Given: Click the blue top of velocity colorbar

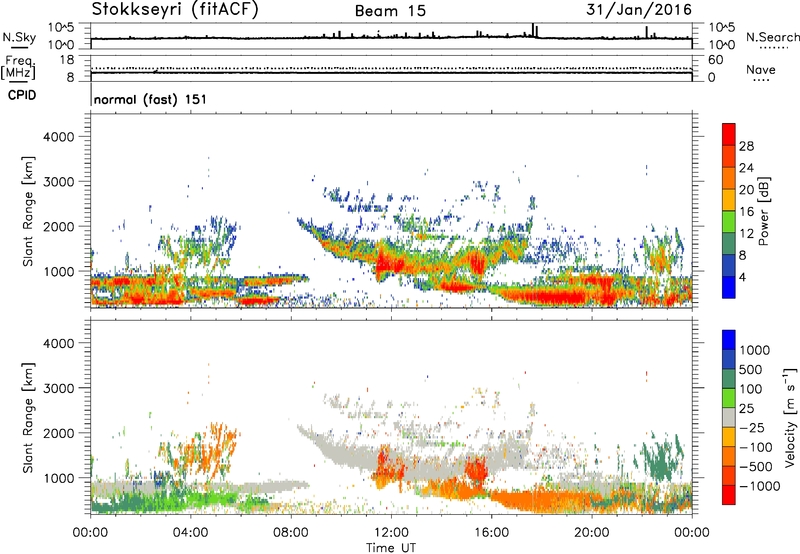Looking at the screenshot, I should point(729,340).
